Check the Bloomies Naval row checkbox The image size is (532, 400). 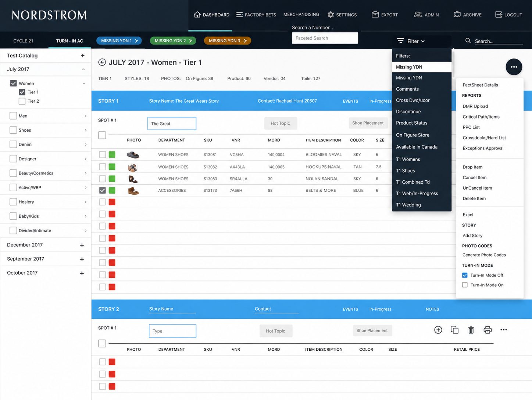point(103,155)
